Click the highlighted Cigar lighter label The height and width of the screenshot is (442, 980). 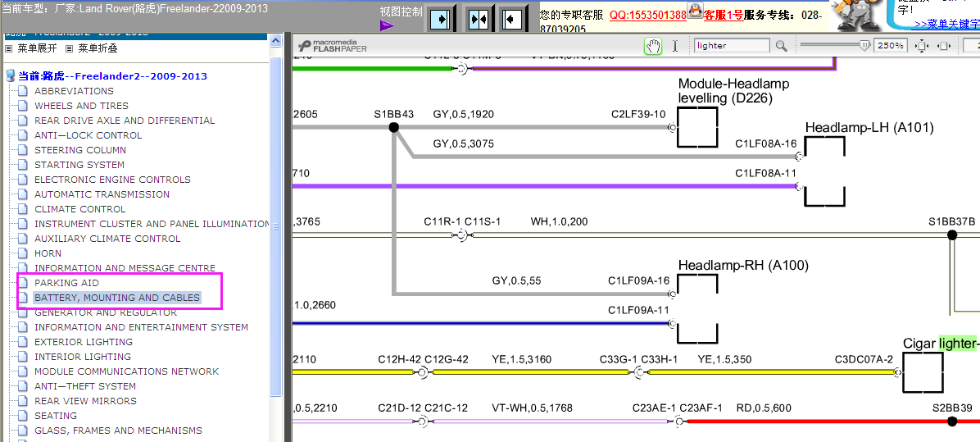(x=940, y=344)
